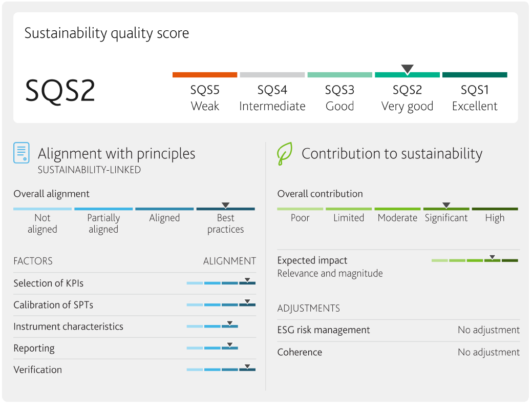Click the Selection of KPIs triangle marker
Image resolution: width=532 pixels, height=406 pixels.
point(247,280)
